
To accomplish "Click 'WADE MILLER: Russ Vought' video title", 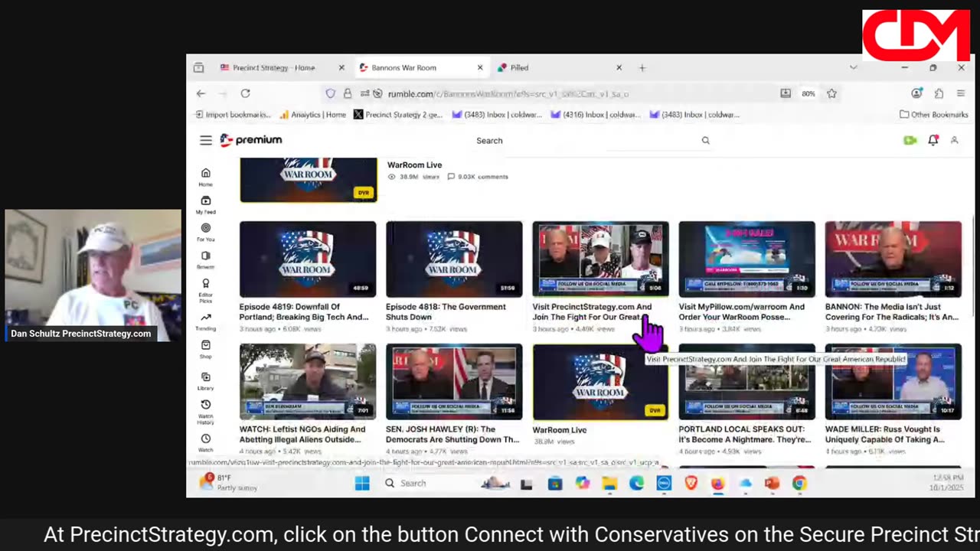I will tap(884, 434).
